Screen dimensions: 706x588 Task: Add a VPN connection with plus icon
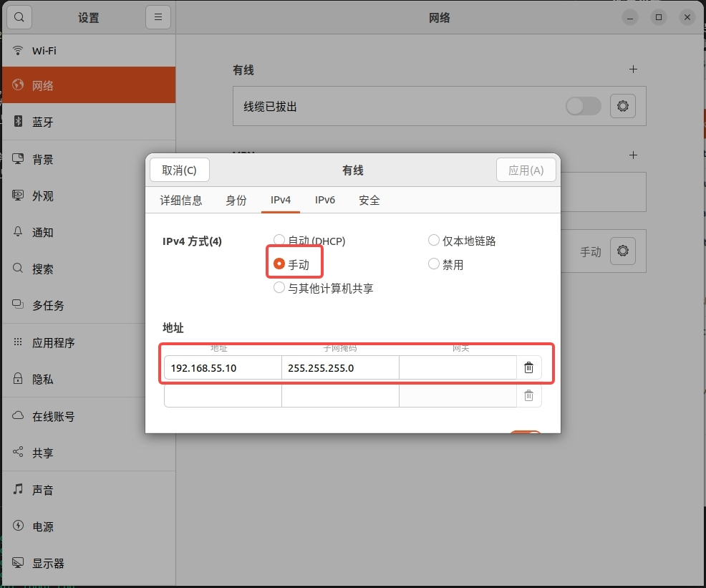633,155
